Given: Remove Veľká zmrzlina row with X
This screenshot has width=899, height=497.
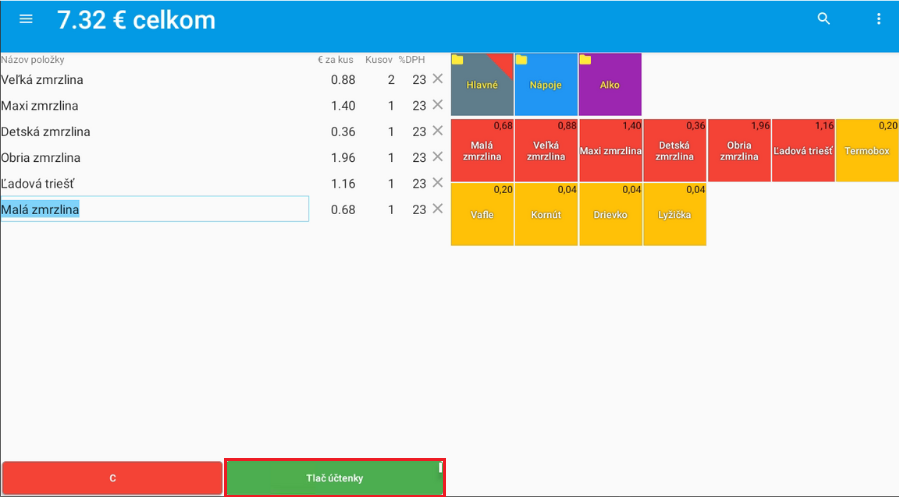Looking at the screenshot, I should pos(437,79).
